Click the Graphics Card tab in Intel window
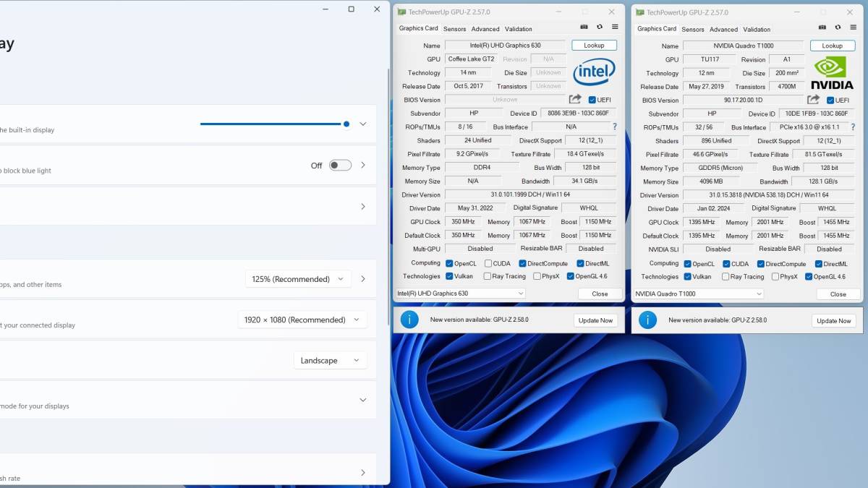 point(418,28)
